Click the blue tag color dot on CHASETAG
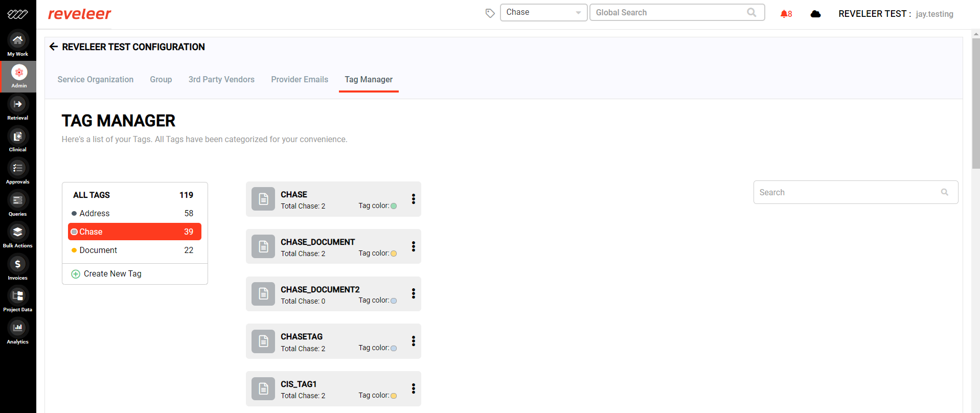Viewport: 980px width, 413px height. pyautogui.click(x=394, y=348)
